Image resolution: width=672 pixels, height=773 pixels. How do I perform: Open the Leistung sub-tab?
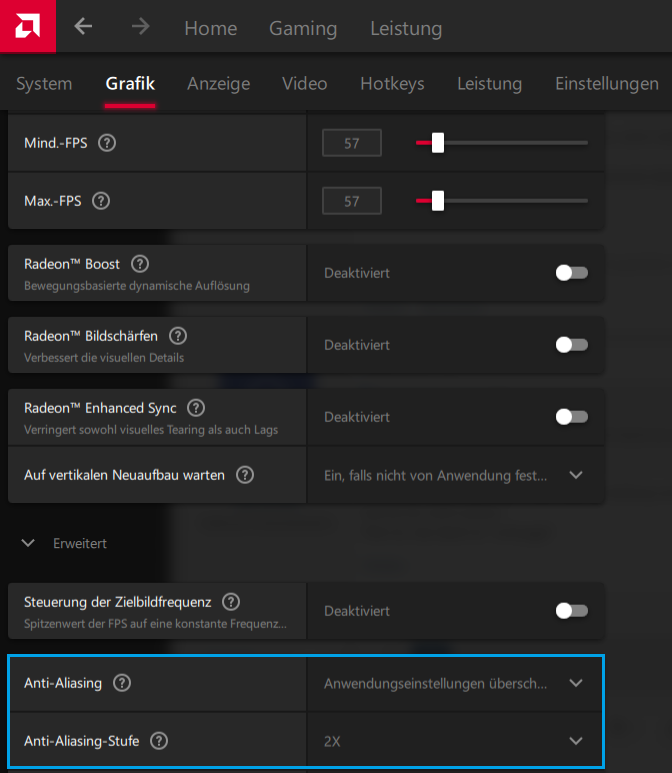pyautogui.click(x=489, y=83)
